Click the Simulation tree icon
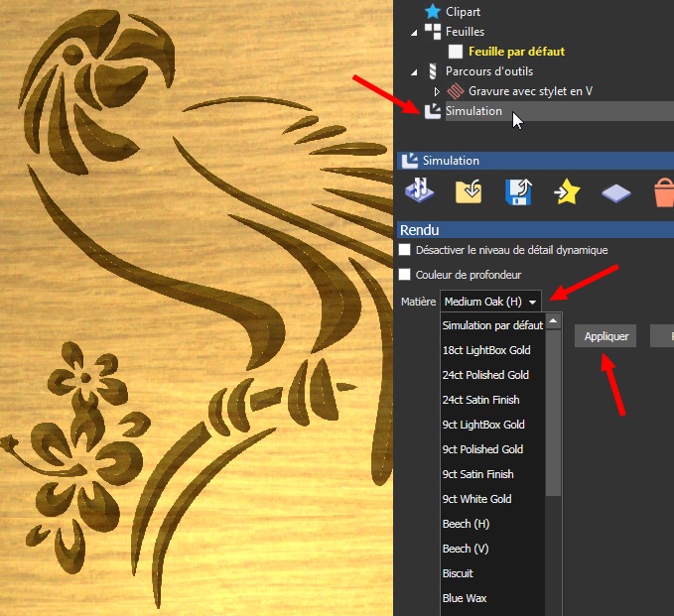674x616 pixels. tap(433, 111)
